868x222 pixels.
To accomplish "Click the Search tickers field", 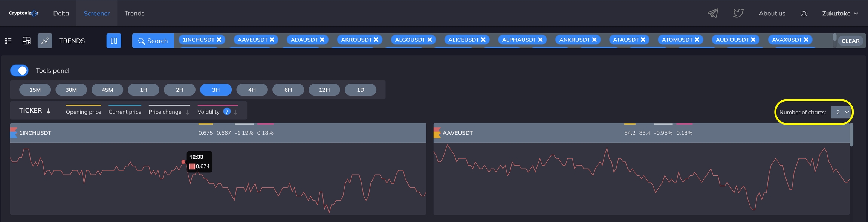I will pyautogui.click(x=153, y=41).
